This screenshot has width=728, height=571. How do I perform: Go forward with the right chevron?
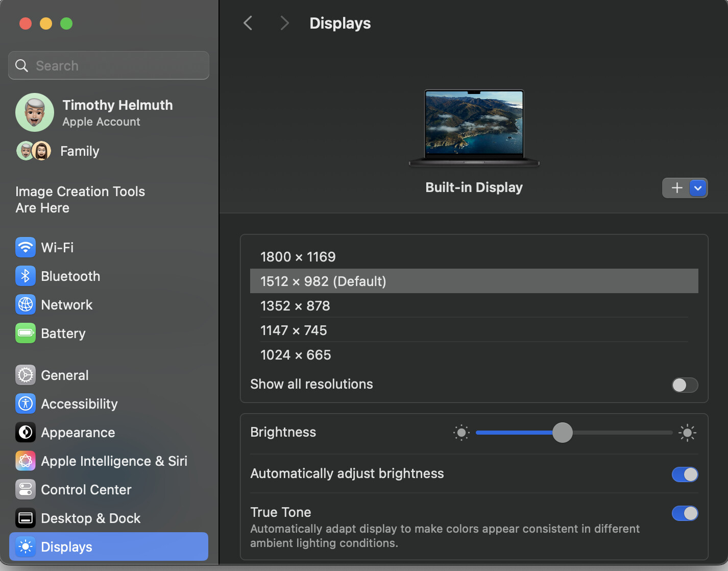tap(284, 23)
